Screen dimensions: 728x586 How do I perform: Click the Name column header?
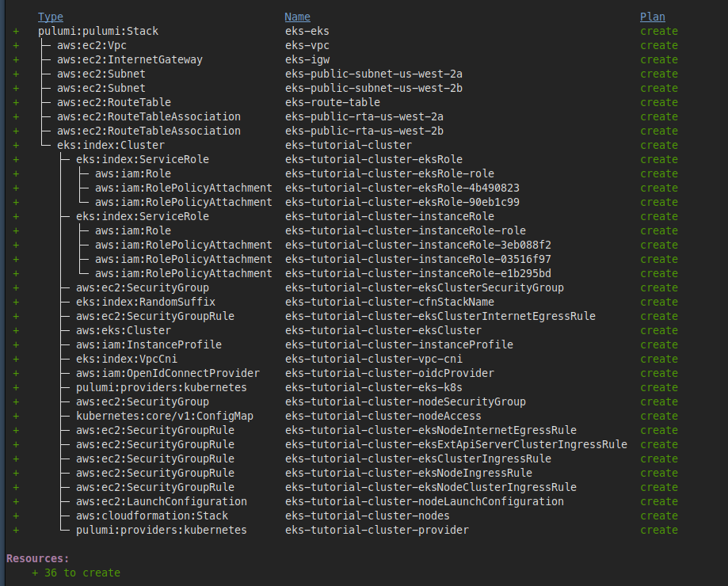click(x=297, y=17)
